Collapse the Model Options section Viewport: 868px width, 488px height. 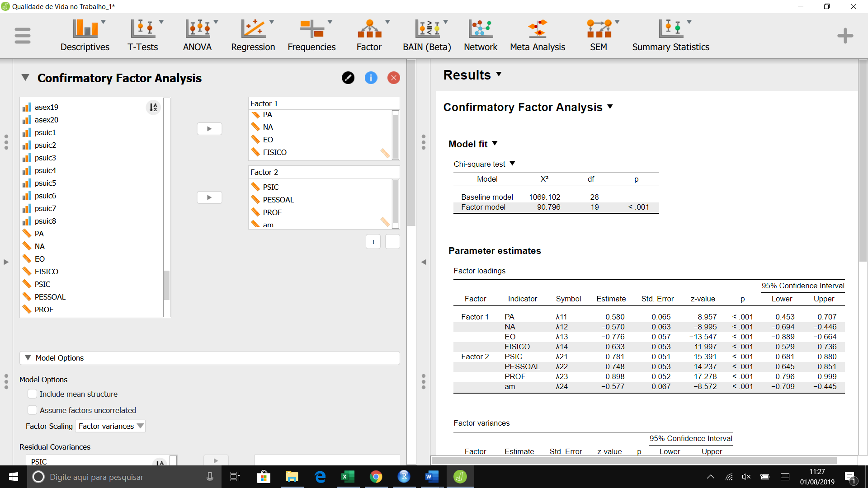[28, 358]
